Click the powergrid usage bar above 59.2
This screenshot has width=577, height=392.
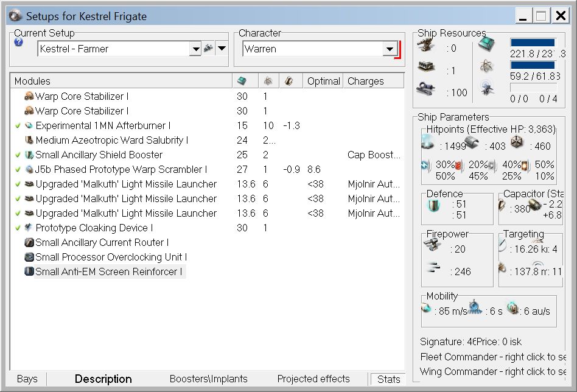click(x=533, y=65)
